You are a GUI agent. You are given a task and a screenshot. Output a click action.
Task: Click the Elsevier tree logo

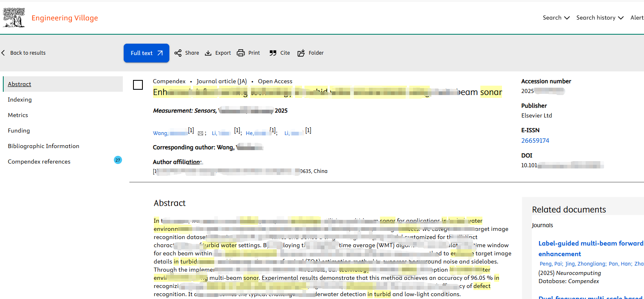14,18
